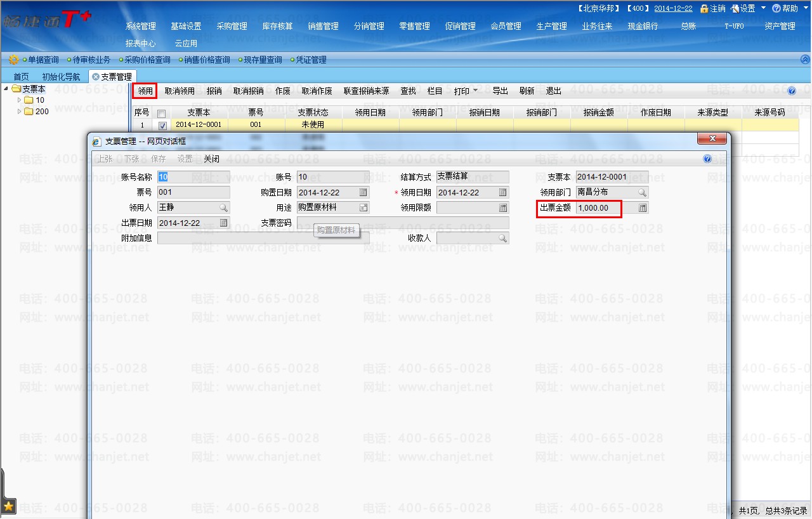Click the 设置 tools icon in the top bar
This screenshot has width=812, height=519.
(735, 8)
